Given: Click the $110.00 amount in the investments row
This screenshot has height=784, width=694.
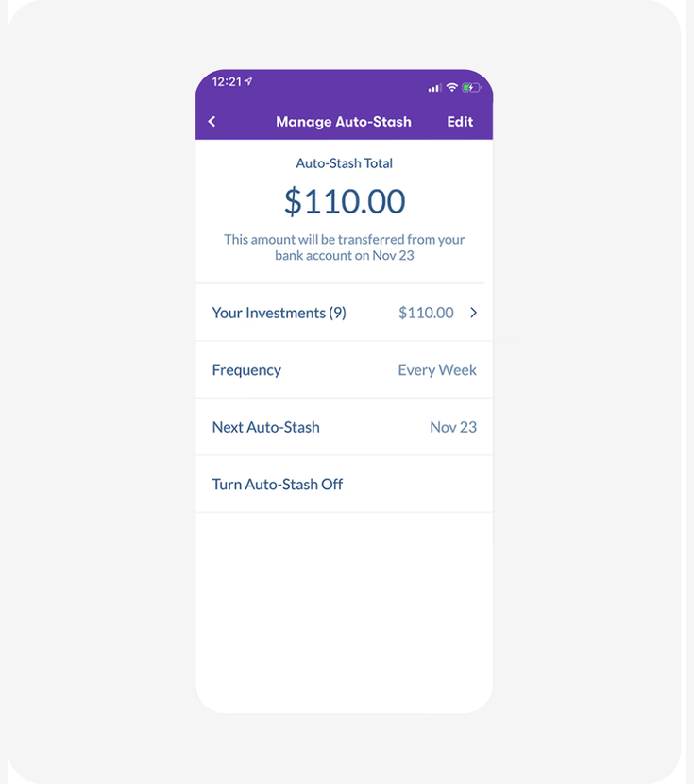Looking at the screenshot, I should pyautogui.click(x=426, y=313).
